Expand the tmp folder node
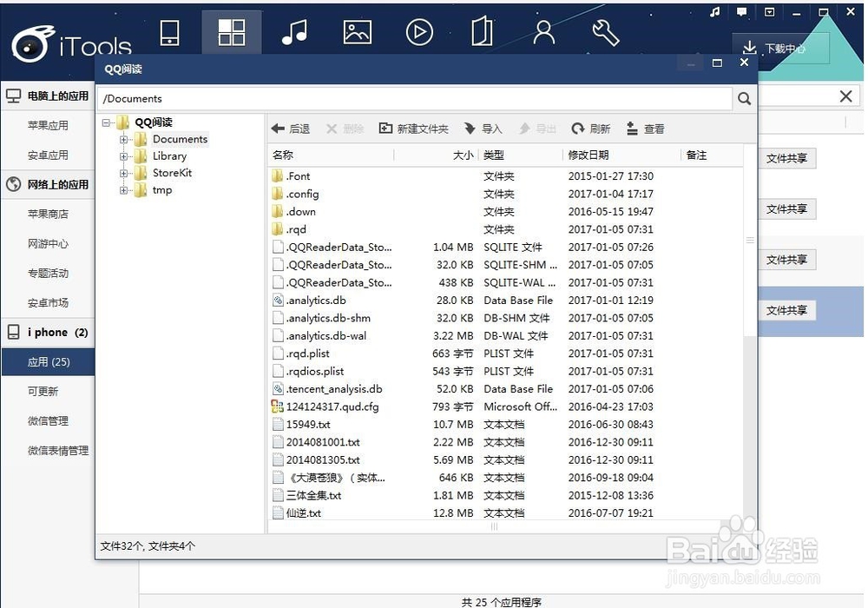This screenshot has width=868, height=608. click(122, 189)
